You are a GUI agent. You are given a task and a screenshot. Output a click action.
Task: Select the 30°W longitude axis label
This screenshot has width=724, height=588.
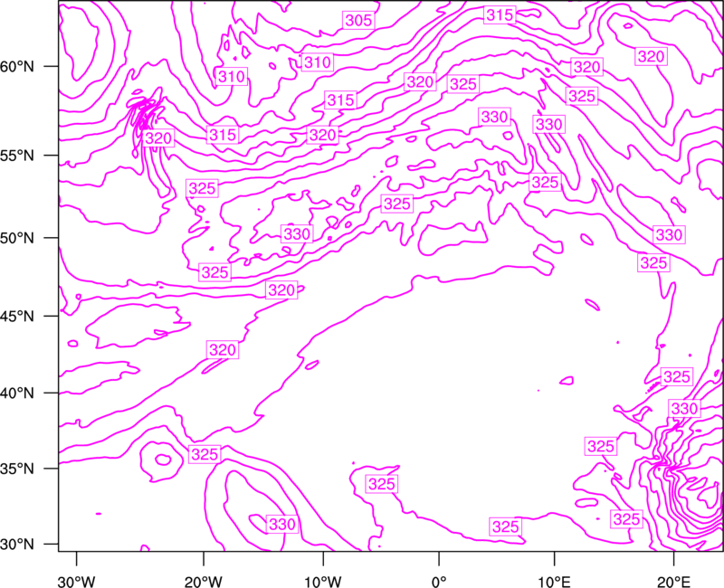pos(76,582)
